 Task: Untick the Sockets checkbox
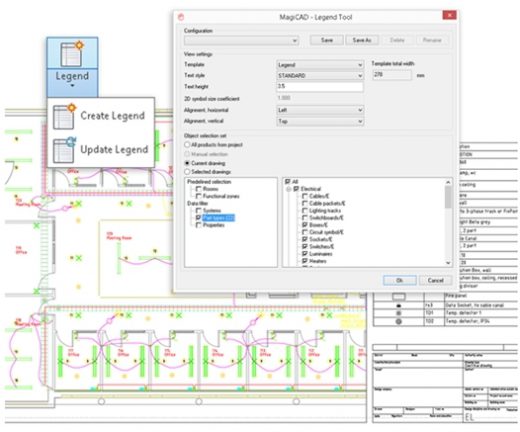[305, 239]
